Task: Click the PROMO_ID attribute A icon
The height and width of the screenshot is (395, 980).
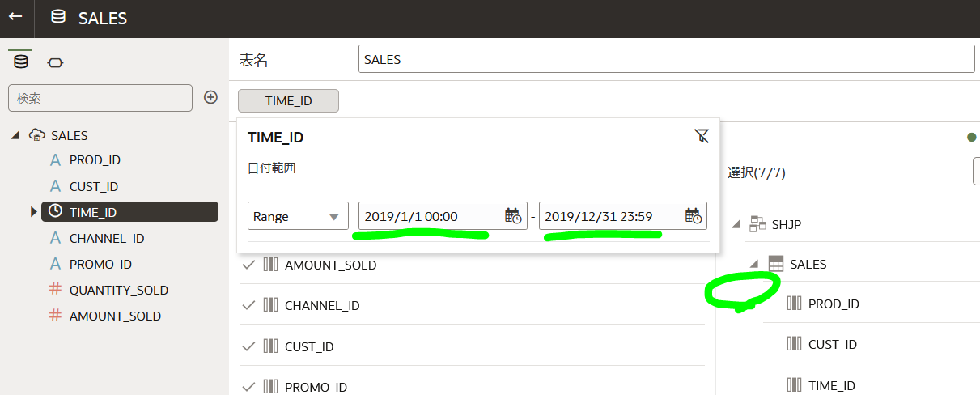Action: [x=55, y=264]
